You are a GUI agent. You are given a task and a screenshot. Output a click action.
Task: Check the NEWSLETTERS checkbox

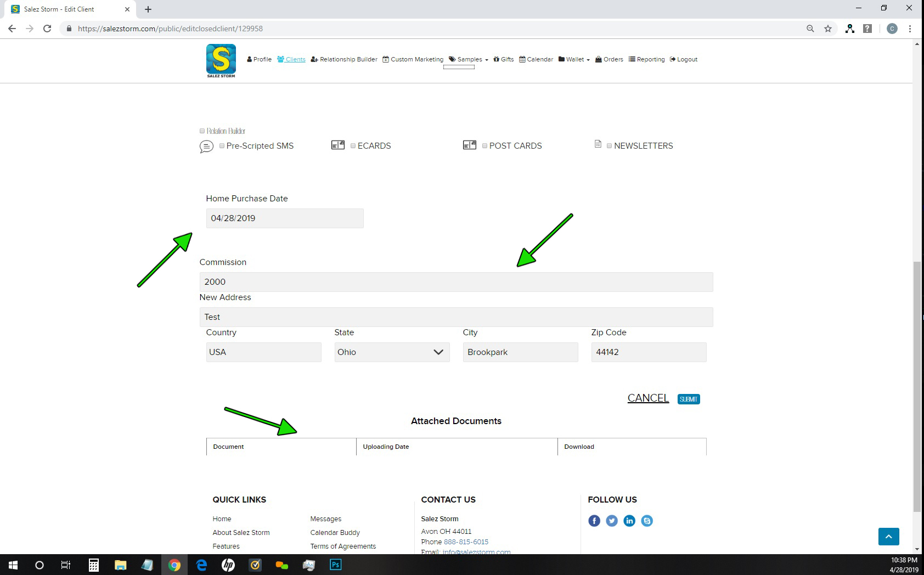[x=609, y=146]
